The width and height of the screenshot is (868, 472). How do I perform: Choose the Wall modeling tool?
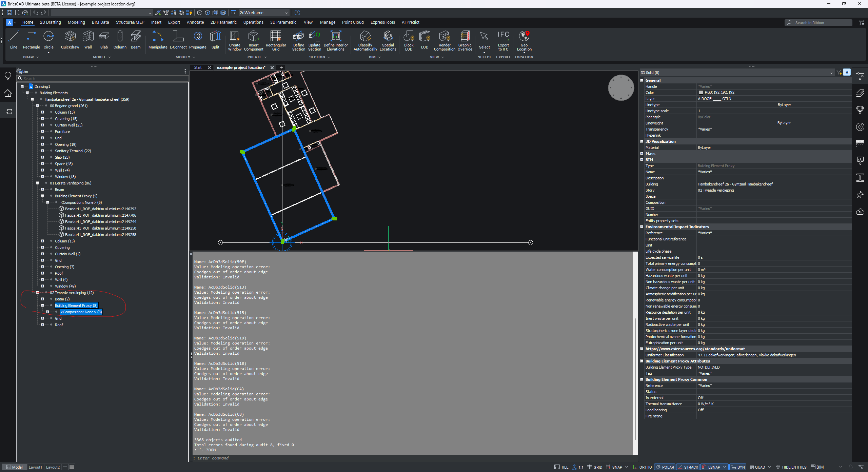click(88, 40)
